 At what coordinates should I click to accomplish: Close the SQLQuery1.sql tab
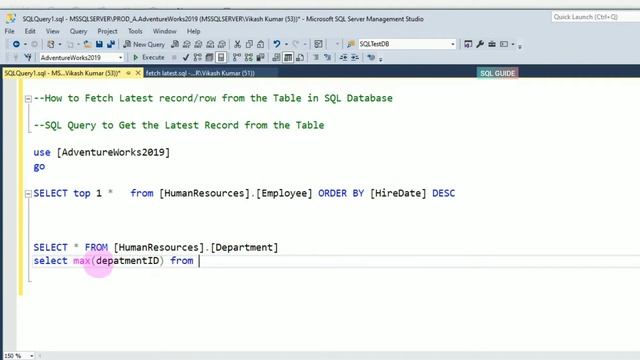(138, 73)
